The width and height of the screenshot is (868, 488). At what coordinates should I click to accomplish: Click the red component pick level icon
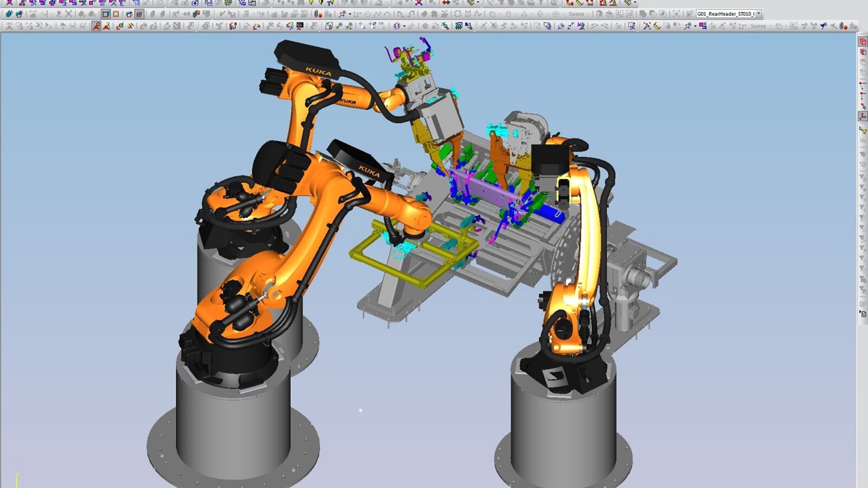point(863,42)
